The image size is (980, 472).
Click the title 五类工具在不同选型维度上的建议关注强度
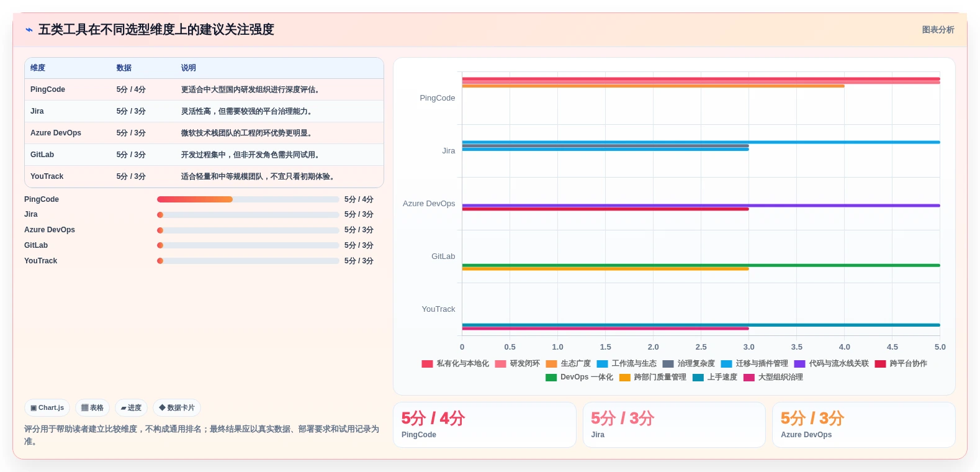coord(156,30)
